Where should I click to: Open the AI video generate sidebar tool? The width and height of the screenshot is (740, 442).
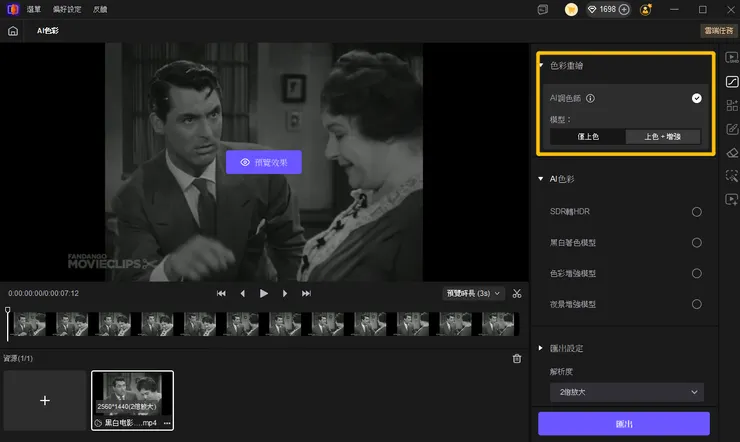coord(732,200)
